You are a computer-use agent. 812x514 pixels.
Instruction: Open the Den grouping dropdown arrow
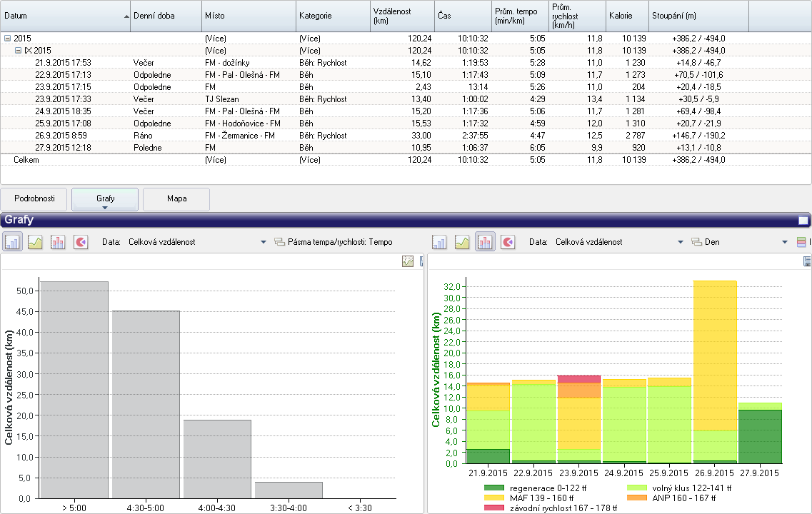coord(785,242)
